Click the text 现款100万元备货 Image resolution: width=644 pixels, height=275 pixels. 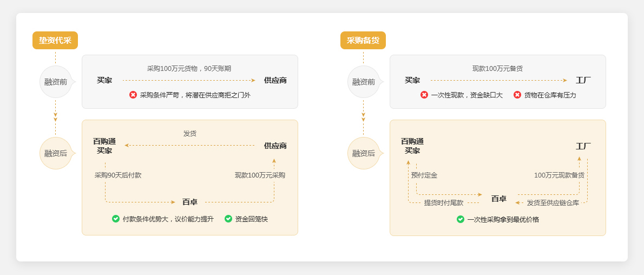[x=498, y=69]
